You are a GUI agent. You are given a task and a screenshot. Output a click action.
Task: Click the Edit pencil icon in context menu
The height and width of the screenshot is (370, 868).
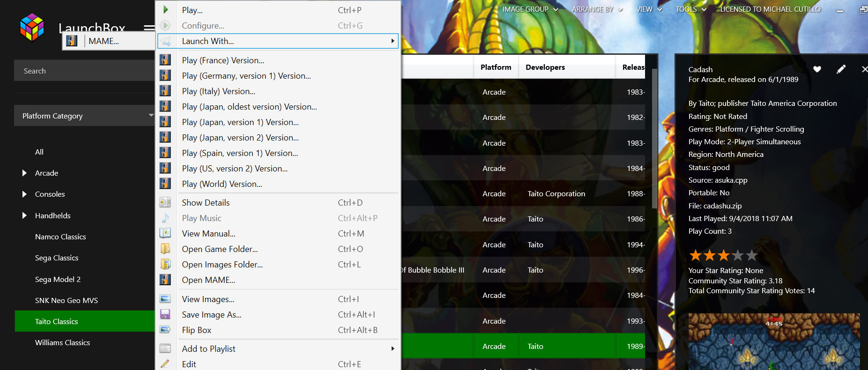click(165, 364)
